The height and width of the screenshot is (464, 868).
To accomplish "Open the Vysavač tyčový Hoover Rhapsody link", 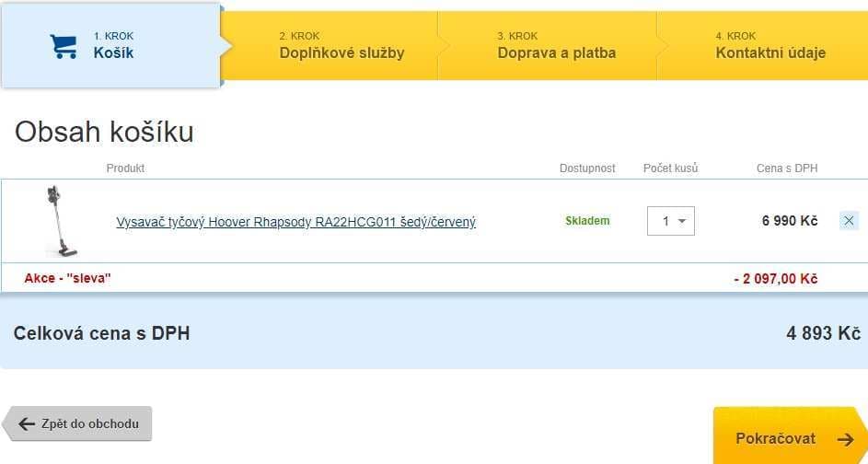I will [x=295, y=222].
